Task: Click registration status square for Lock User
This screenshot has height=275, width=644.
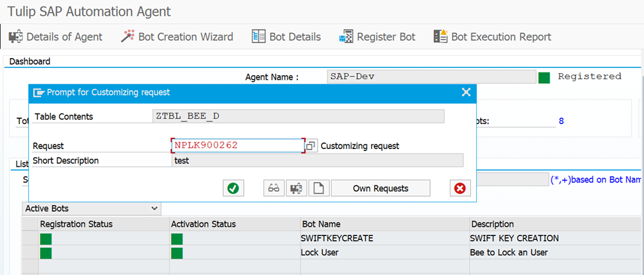Action: (46, 253)
